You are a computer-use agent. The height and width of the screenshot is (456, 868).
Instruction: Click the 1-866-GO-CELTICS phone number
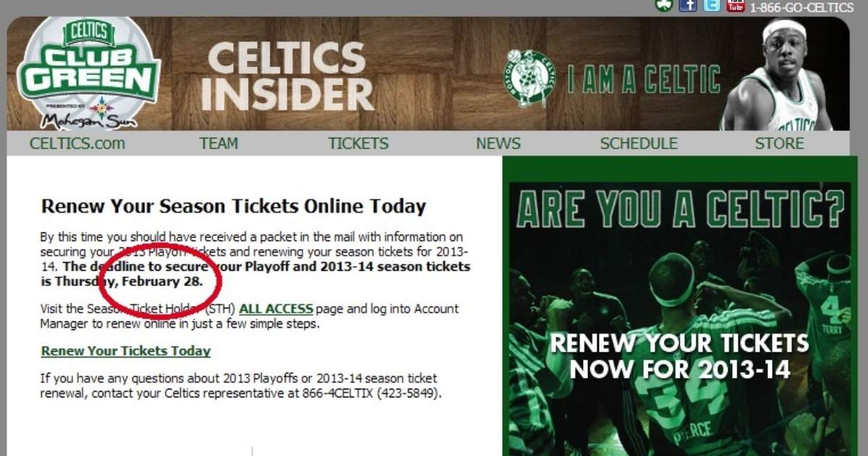(x=801, y=7)
